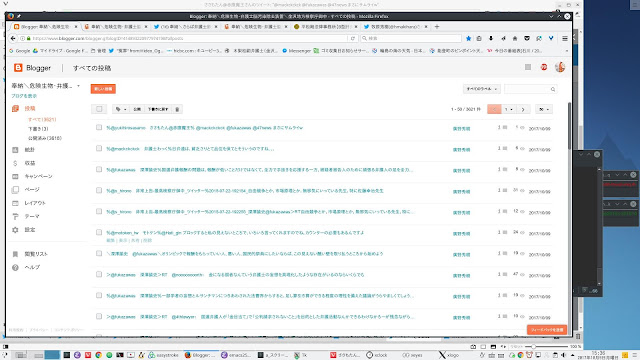640x360 pixels.
Task: Focus the Firefox search box
Action: pyautogui.click(x=411, y=38)
